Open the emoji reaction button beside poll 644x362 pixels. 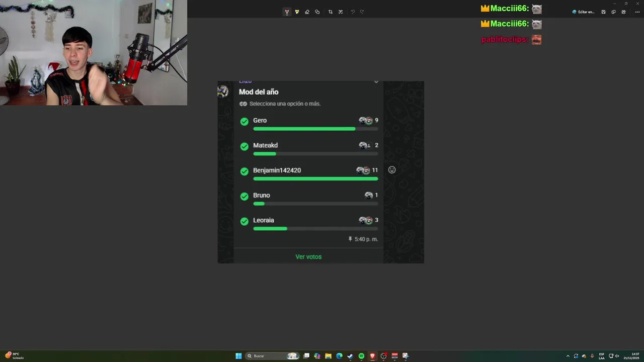(x=392, y=170)
